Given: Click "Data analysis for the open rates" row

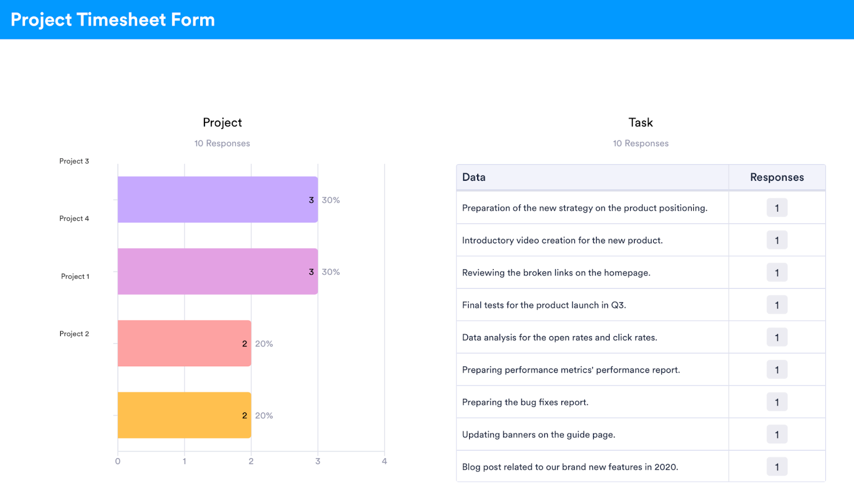Looking at the screenshot, I should click(559, 338).
